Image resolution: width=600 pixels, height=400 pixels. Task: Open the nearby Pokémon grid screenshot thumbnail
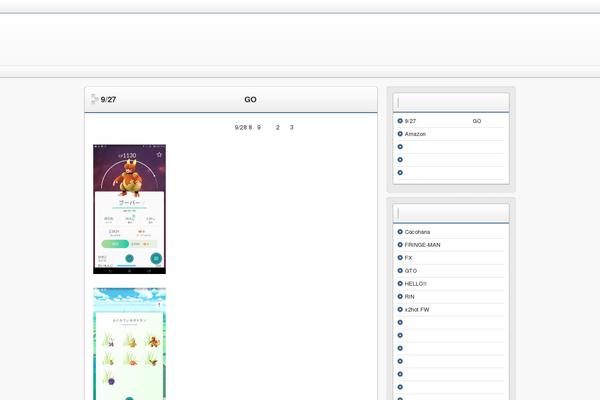129,344
